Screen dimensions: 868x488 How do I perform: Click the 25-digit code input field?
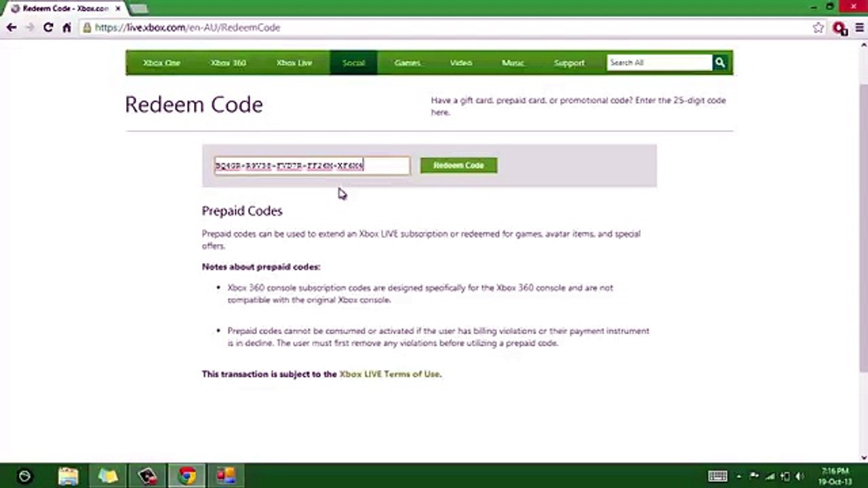[313, 165]
